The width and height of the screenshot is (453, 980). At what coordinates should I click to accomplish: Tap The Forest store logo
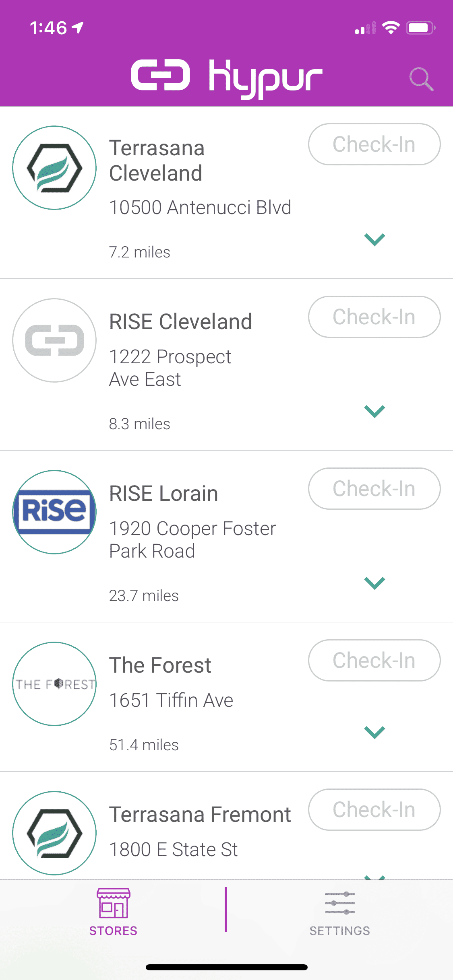point(54,684)
